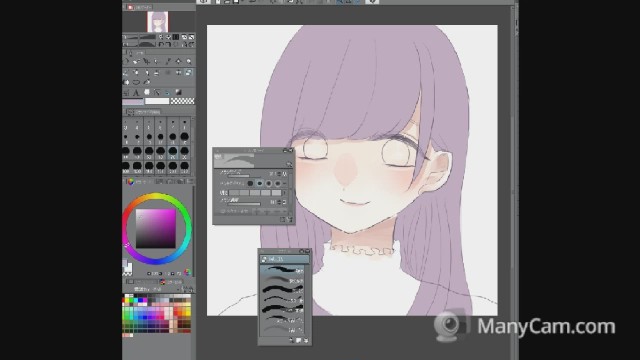
Task: Open sub tool detail wrench icon
Action: coord(289,164)
